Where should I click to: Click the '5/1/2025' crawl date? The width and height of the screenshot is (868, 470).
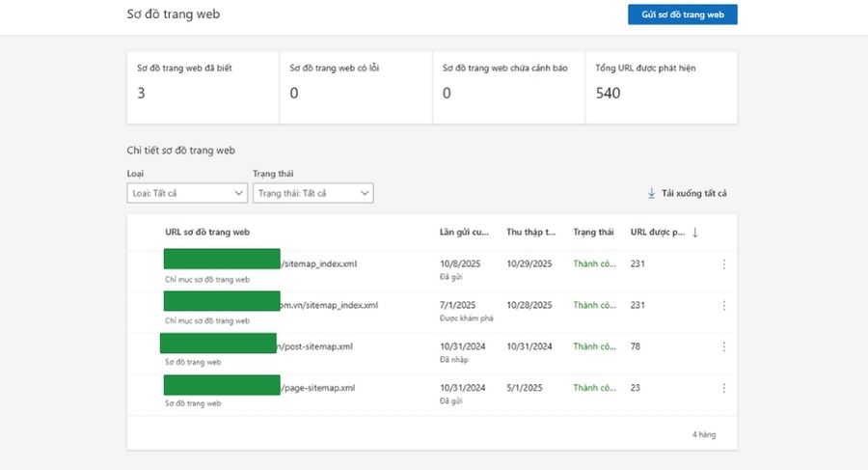tap(525, 388)
